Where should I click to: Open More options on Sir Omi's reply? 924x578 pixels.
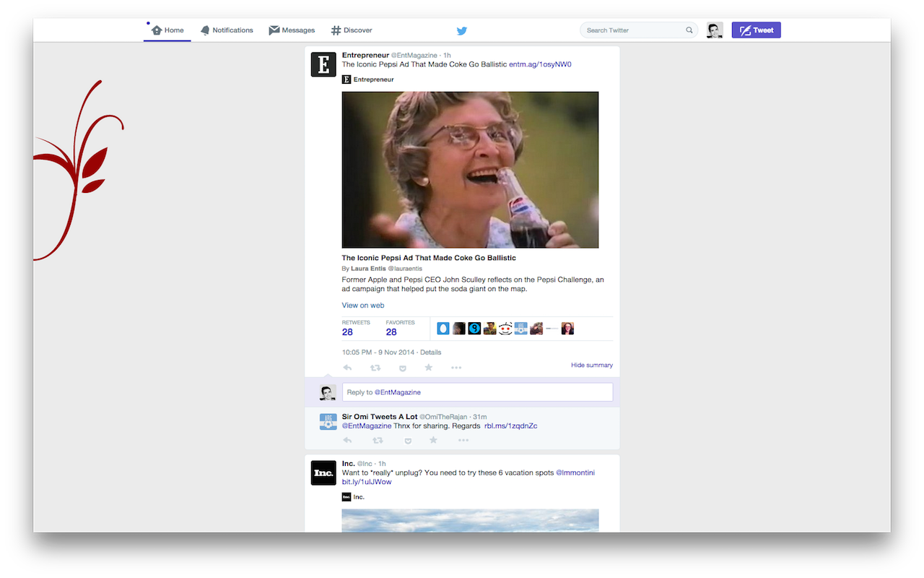tap(463, 440)
